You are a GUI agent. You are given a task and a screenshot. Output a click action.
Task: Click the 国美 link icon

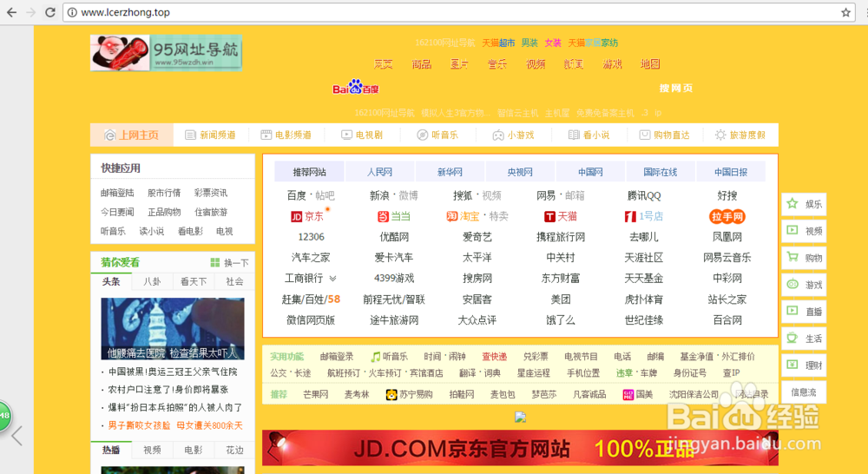tap(628, 394)
